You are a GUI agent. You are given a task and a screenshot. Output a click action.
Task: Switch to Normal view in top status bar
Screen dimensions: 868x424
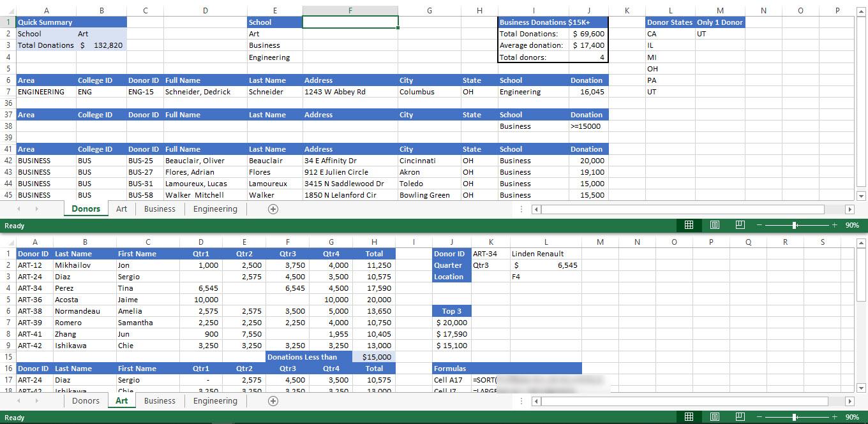tap(689, 225)
